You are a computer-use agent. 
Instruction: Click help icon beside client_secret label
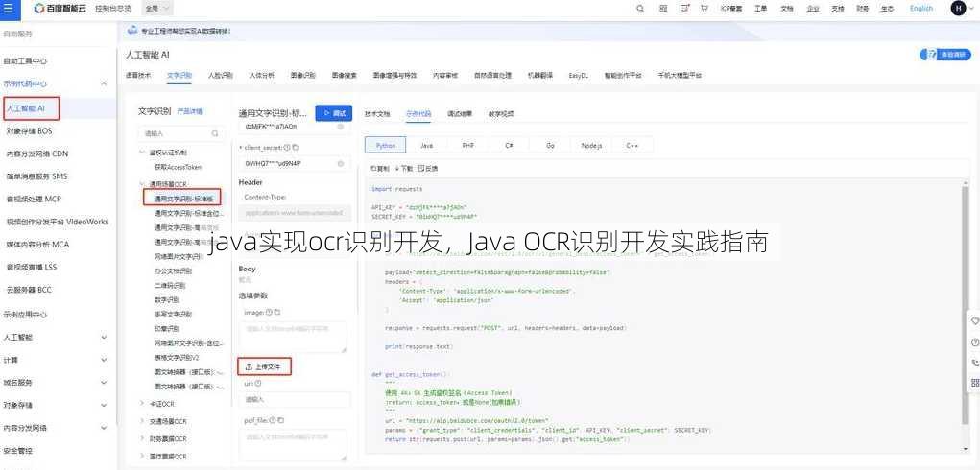(x=287, y=148)
